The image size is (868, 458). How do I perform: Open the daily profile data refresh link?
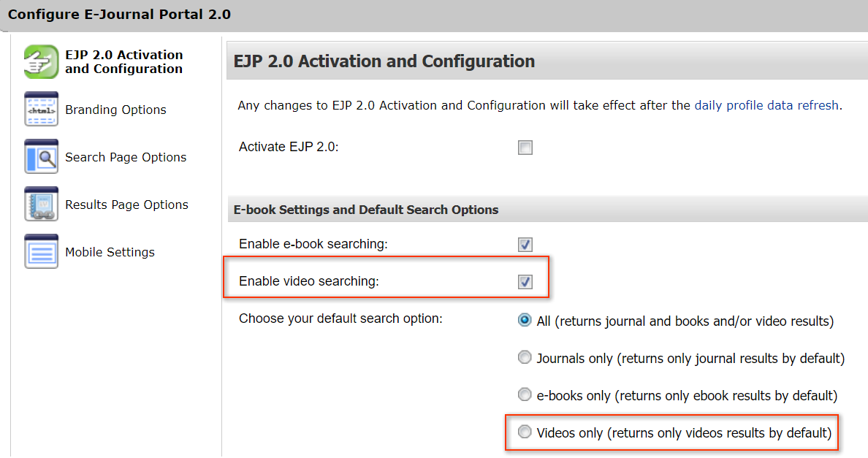pos(766,105)
